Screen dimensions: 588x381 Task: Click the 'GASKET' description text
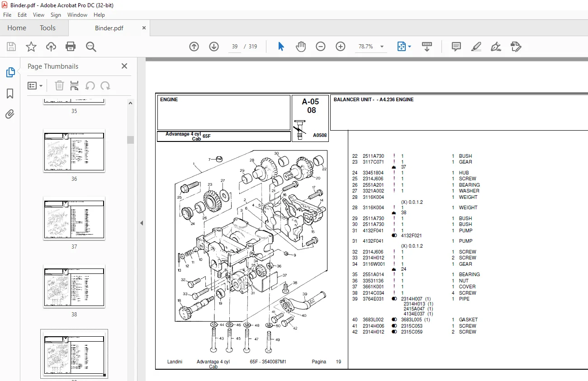coord(468,320)
